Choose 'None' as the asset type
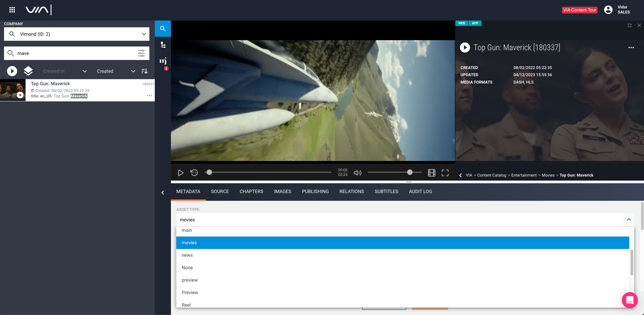The width and height of the screenshot is (644, 315). [403, 267]
